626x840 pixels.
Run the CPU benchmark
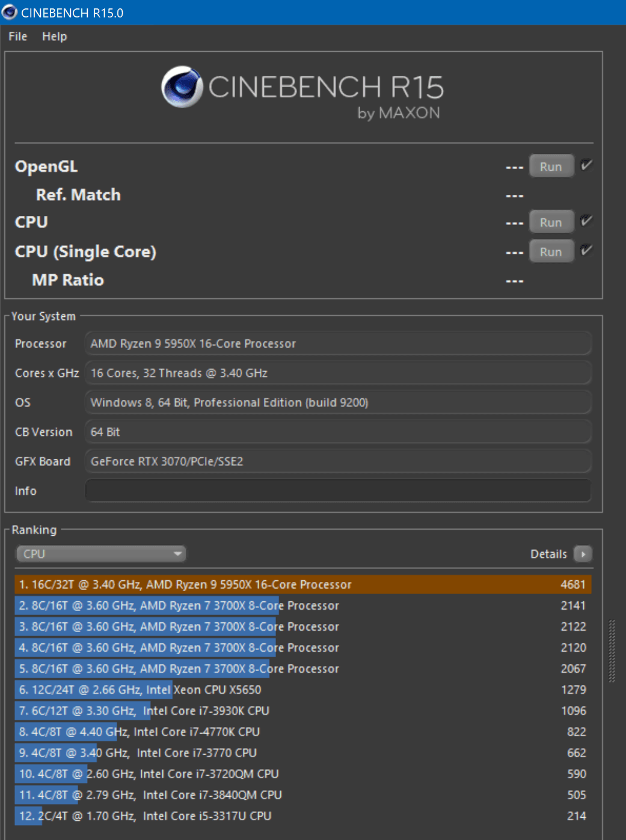[551, 222]
